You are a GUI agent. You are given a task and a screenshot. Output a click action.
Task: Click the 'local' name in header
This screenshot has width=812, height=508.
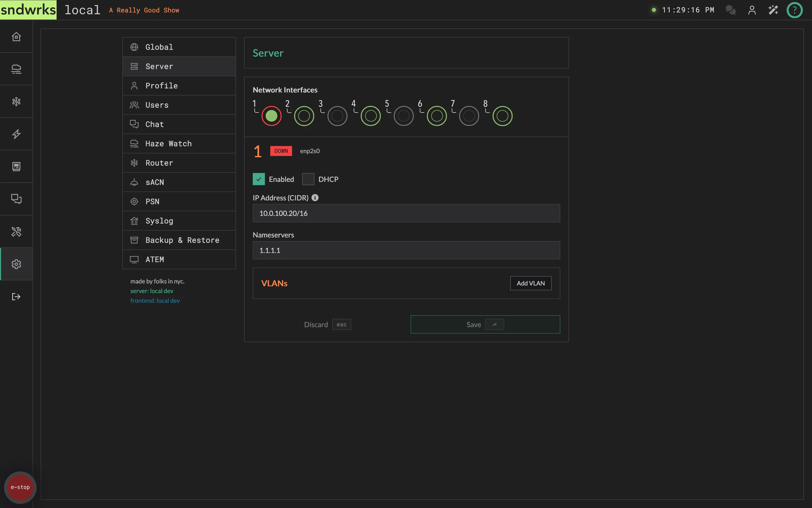coord(82,10)
